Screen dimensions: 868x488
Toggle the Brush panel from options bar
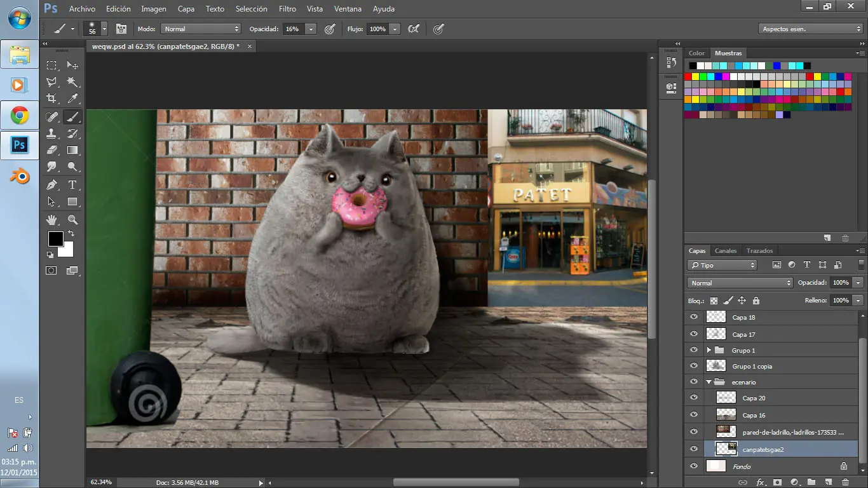click(x=121, y=29)
